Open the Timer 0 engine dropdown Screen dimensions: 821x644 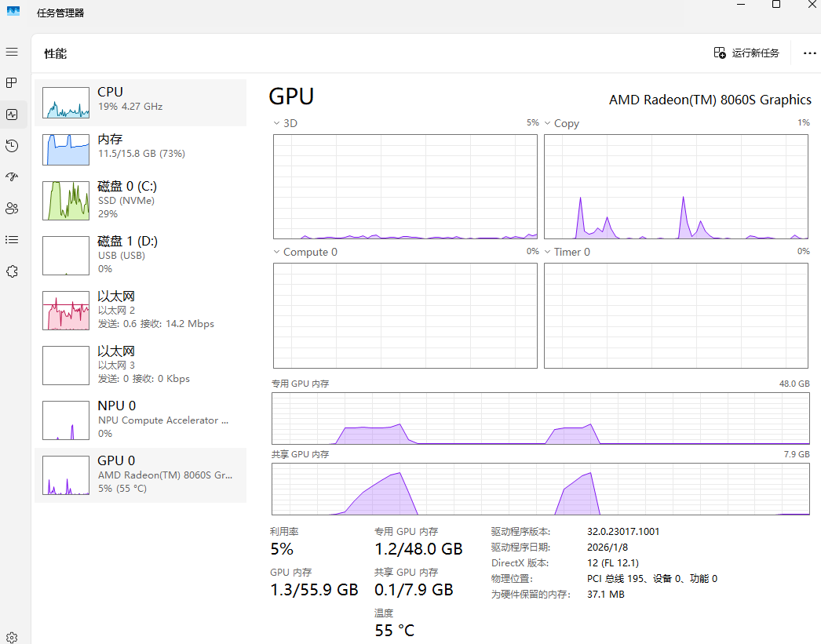point(548,252)
